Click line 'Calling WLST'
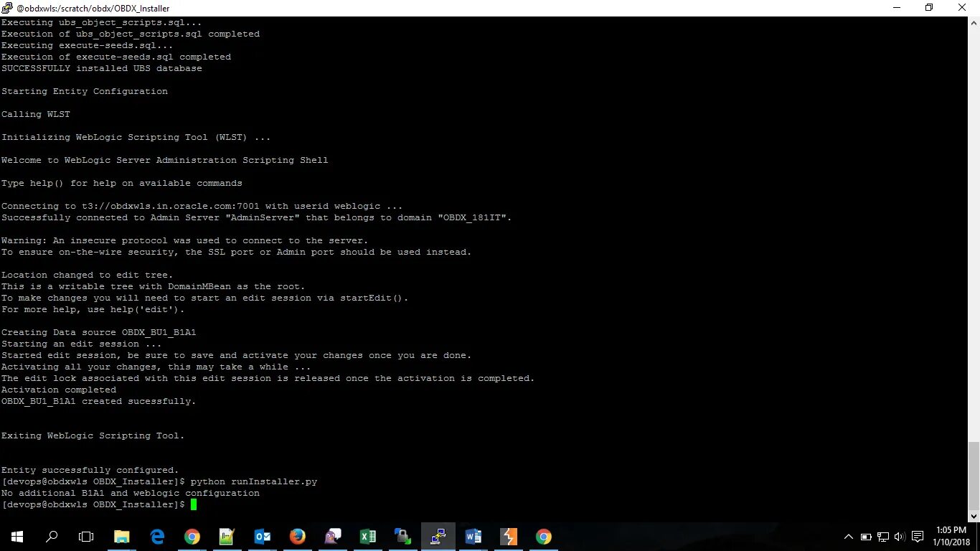Image resolution: width=980 pixels, height=551 pixels. (x=35, y=114)
